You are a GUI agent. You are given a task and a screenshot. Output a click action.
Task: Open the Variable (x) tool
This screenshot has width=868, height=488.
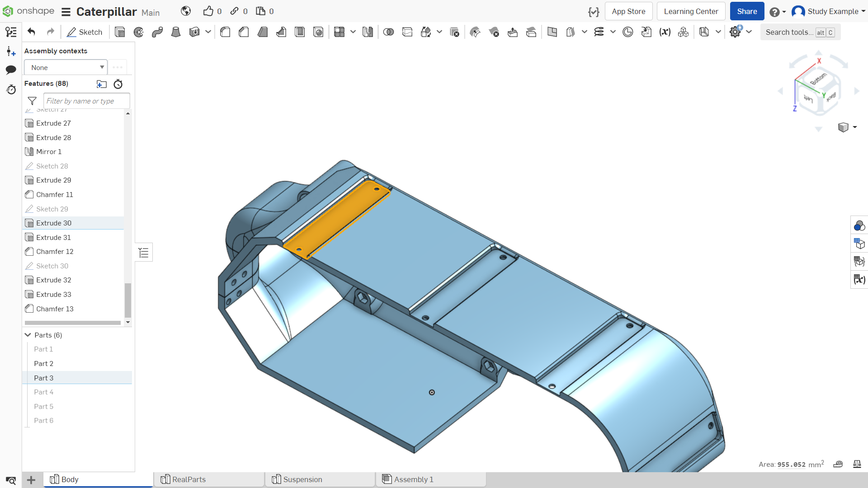665,32
